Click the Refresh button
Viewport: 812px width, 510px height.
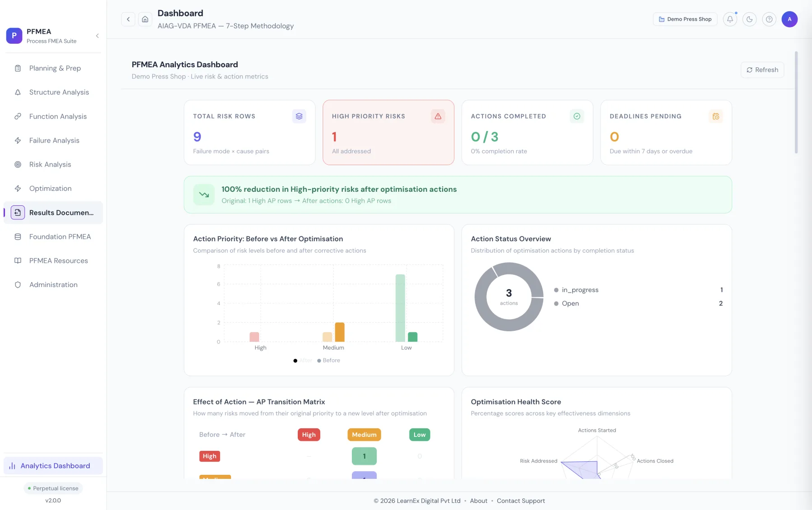(x=762, y=70)
